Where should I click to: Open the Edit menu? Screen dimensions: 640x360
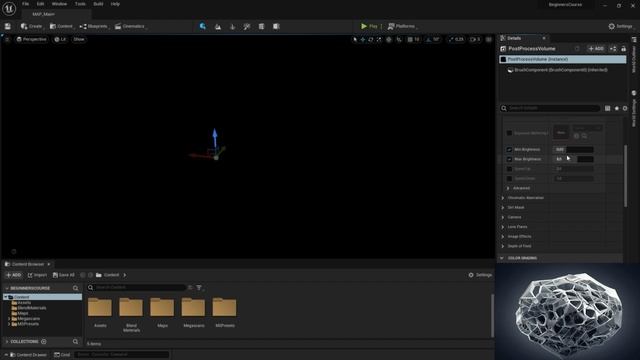(x=40, y=4)
